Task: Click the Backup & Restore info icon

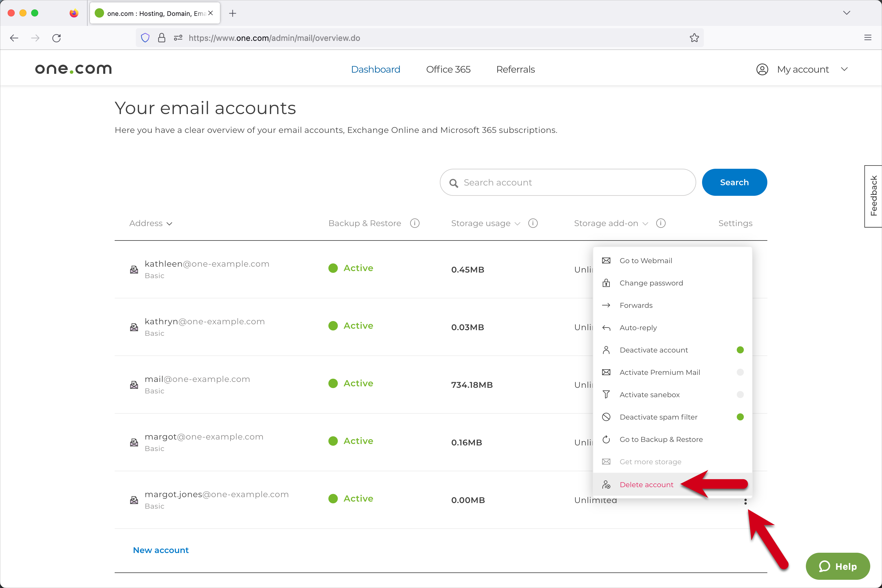Action: tap(414, 223)
